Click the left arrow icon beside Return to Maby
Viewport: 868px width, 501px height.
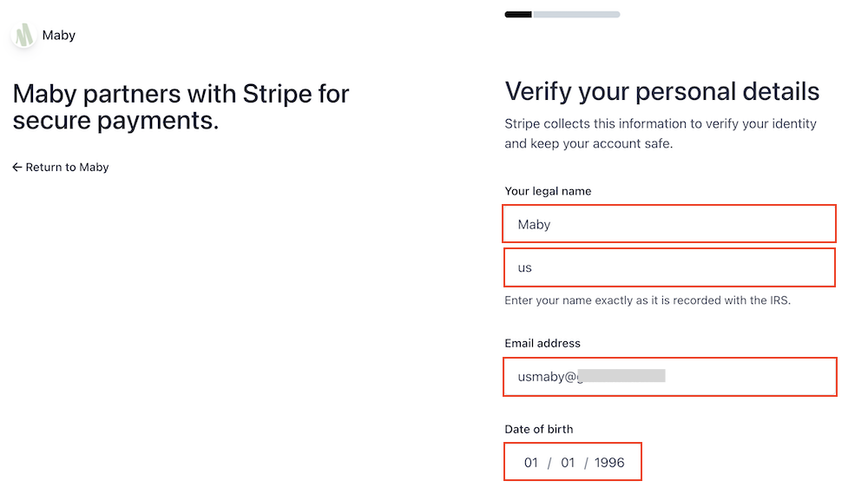click(x=17, y=168)
